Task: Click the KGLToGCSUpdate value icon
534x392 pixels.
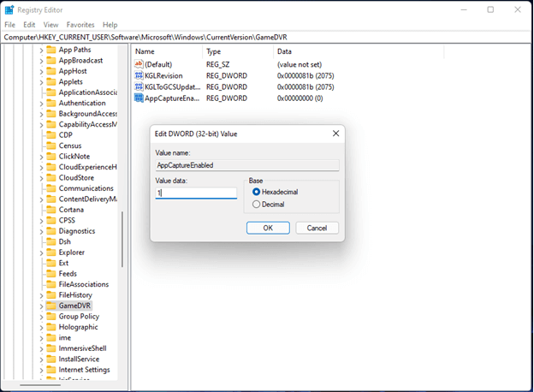Action: pos(139,86)
